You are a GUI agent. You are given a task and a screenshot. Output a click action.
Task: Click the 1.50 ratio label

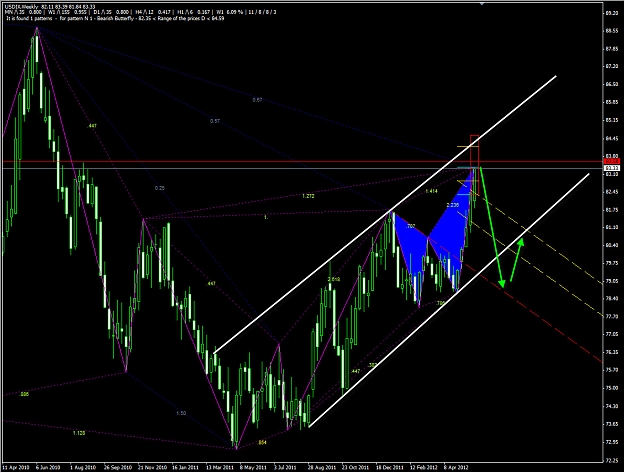pyautogui.click(x=181, y=413)
